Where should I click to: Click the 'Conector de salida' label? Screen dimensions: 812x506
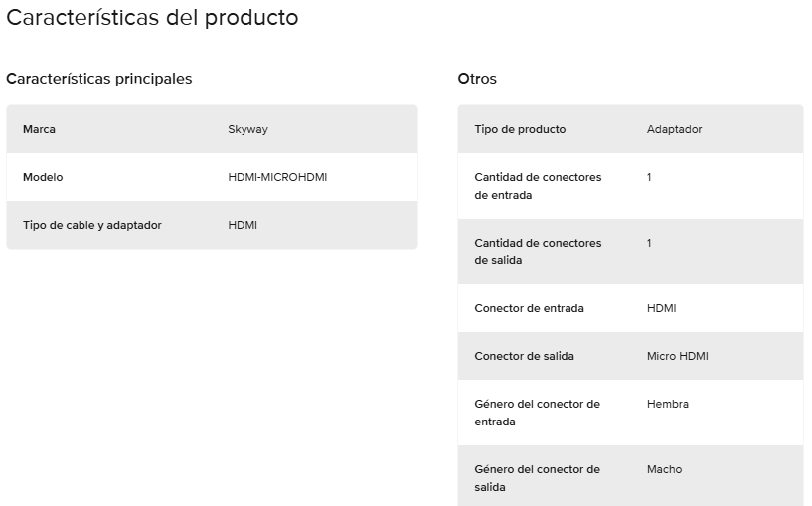point(524,356)
